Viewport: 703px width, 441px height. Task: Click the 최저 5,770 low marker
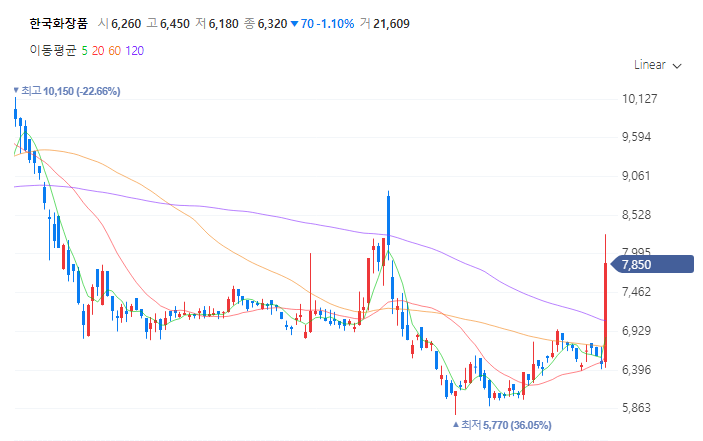coord(502,424)
